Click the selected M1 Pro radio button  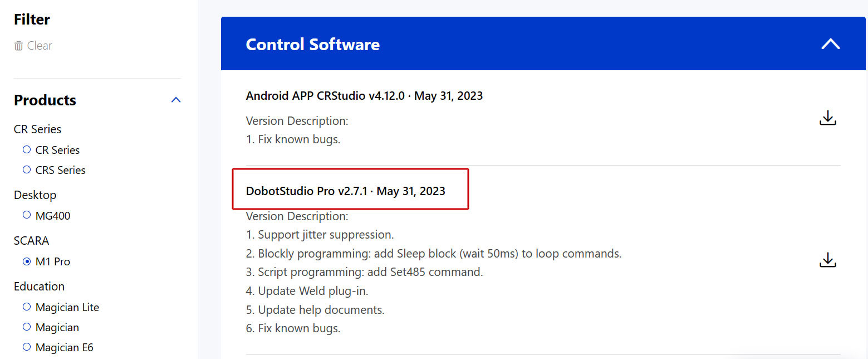point(27,261)
